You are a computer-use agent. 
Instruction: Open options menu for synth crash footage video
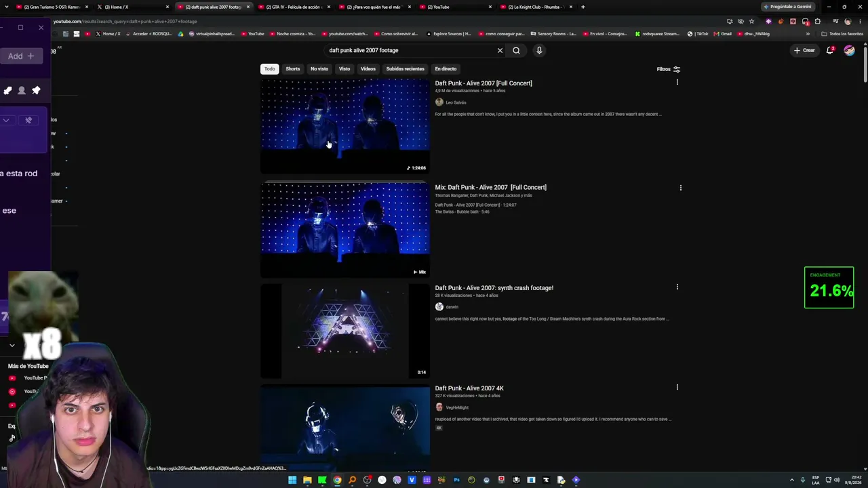(x=677, y=287)
